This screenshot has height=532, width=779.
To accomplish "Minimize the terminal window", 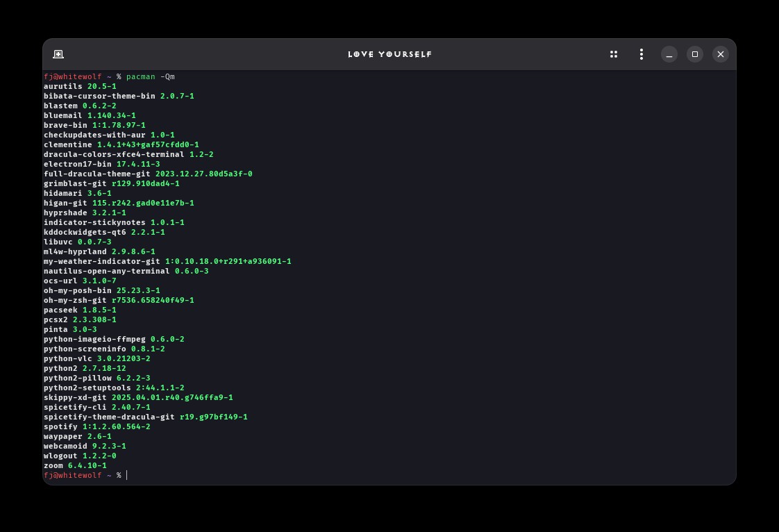I will coord(669,54).
